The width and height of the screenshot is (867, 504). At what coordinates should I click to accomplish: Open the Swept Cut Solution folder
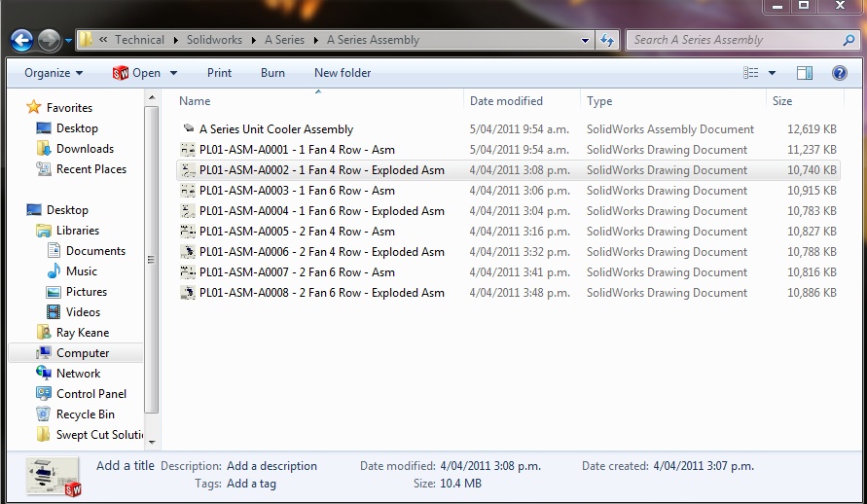click(x=90, y=435)
